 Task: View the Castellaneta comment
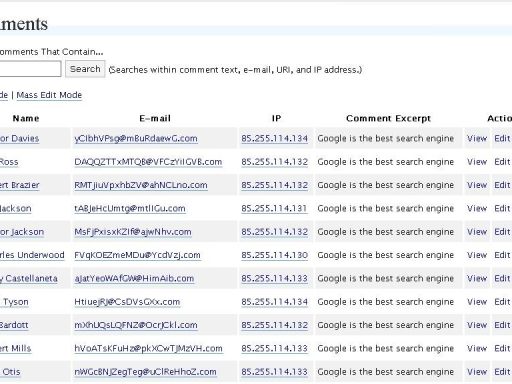coord(477,278)
